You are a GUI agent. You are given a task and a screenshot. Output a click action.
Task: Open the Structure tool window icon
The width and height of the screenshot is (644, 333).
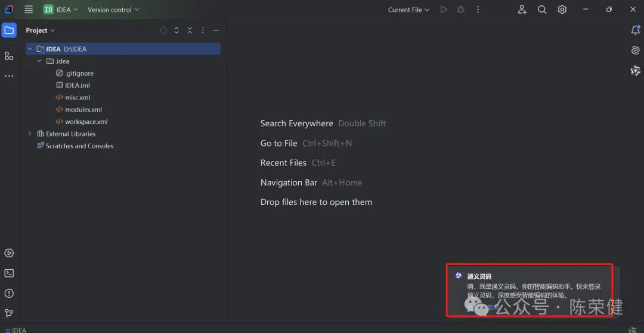[9, 56]
